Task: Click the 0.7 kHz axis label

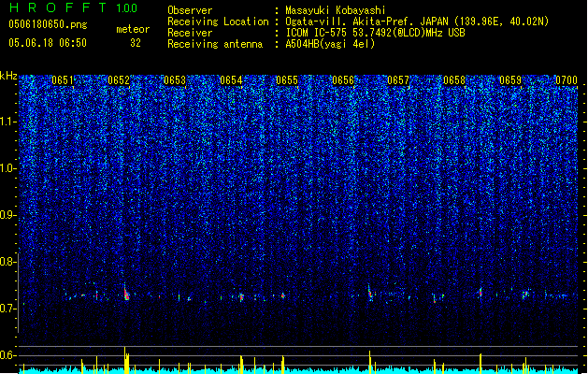Action: point(8,309)
